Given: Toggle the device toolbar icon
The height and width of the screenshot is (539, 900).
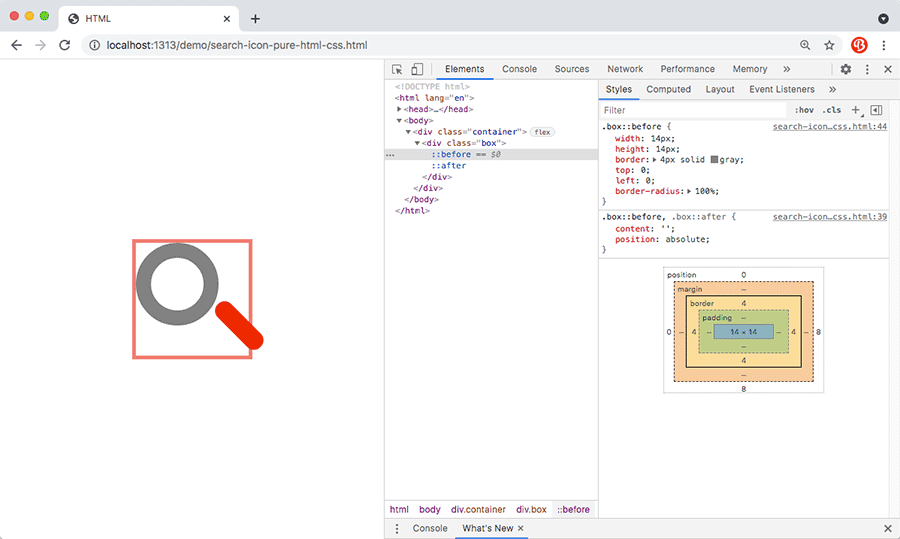Looking at the screenshot, I should pyautogui.click(x=417, y=69).
